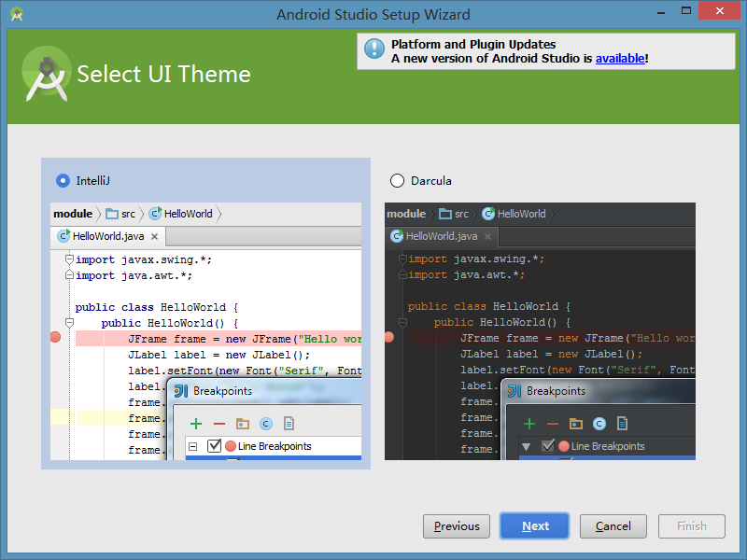Click module breadcrumb in Darcula preview
This screenshot has height=560, width=747.
point(406,214)
